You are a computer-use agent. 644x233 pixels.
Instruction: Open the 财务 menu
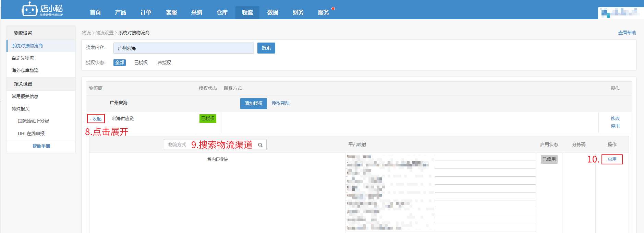(x=298, y=12)
